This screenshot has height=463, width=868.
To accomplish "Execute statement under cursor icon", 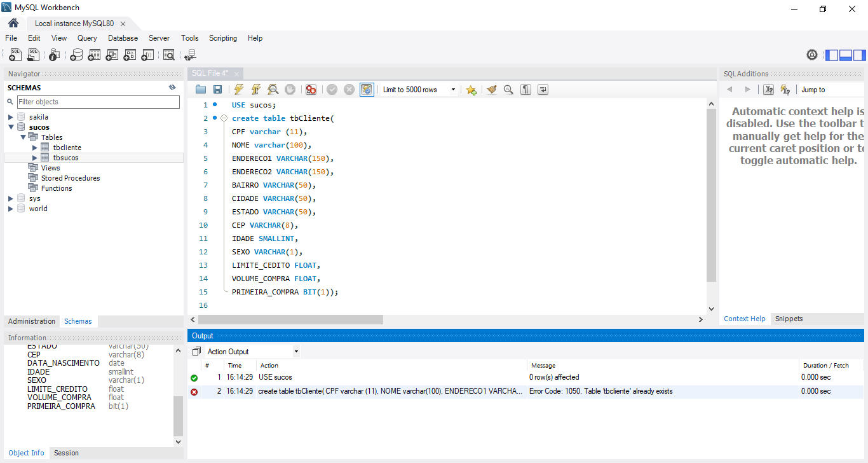I will (x=256, y=90).
